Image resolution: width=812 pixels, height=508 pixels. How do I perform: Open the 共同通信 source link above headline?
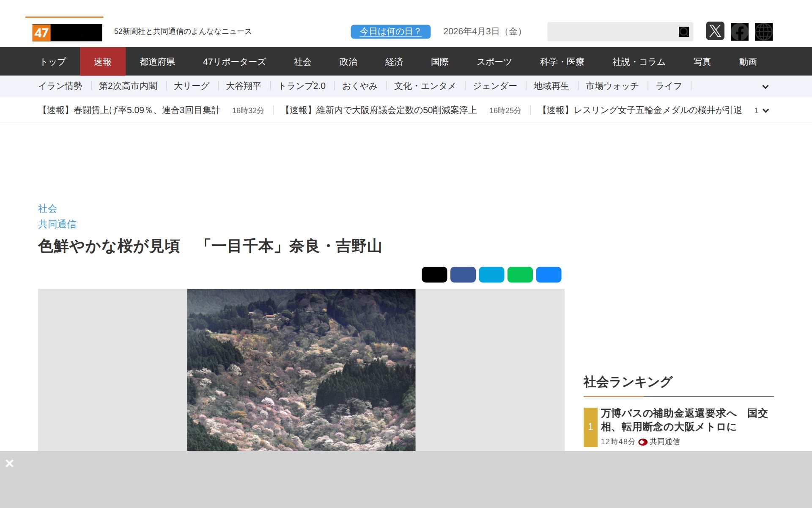point(57,224)
